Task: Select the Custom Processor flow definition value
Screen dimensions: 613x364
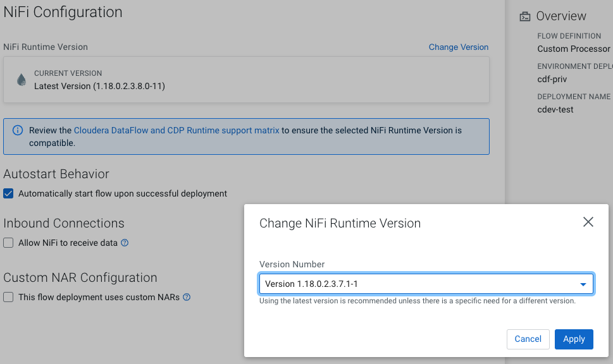Action: [x=573, y=49]
